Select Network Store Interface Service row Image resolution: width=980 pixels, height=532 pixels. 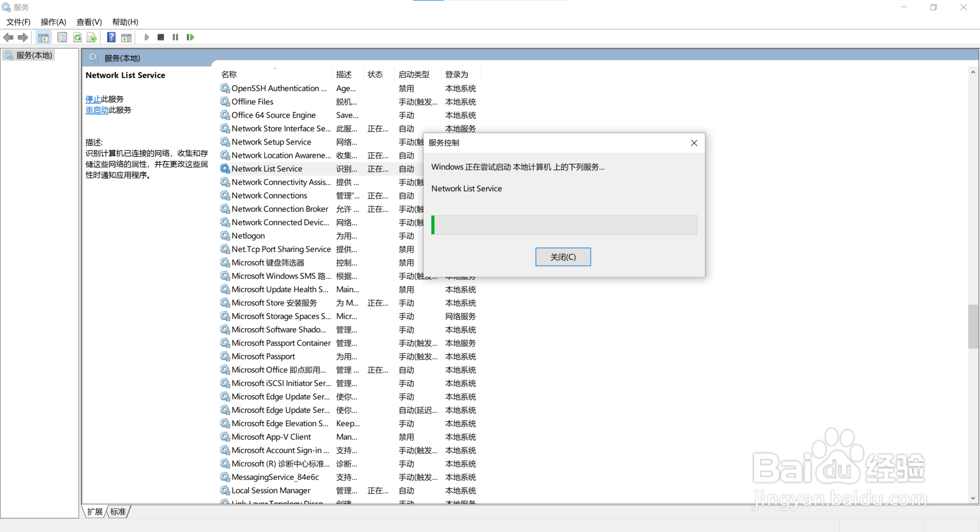coord(350,129)
